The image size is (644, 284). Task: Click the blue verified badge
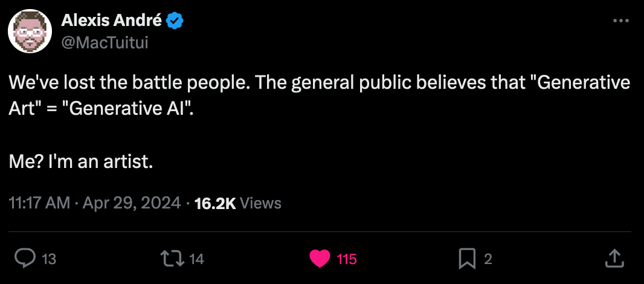coord(175,21)
